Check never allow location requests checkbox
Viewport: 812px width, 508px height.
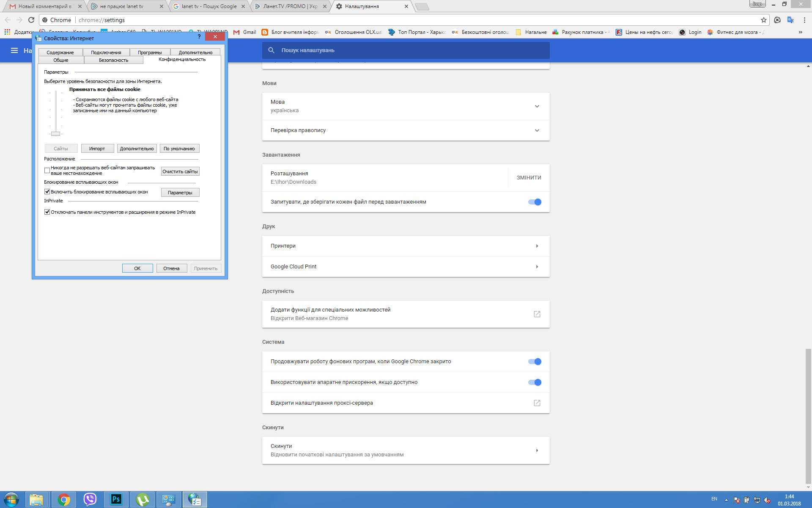click(x=47, y=171)
